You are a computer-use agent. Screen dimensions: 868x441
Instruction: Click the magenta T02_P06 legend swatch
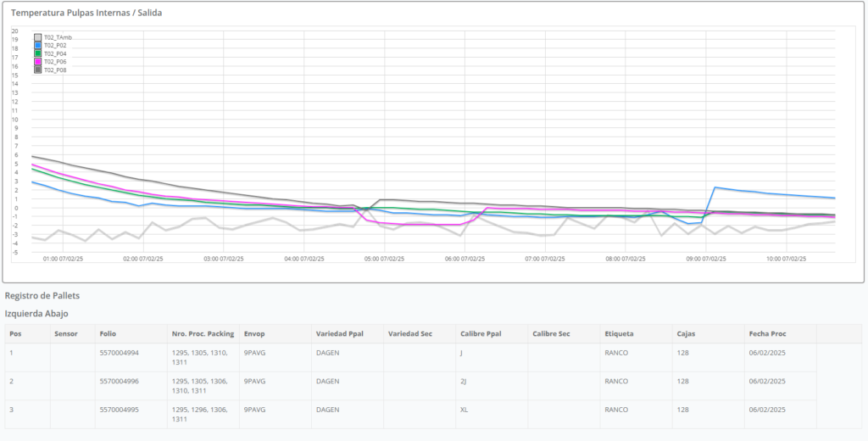point(38,62)
